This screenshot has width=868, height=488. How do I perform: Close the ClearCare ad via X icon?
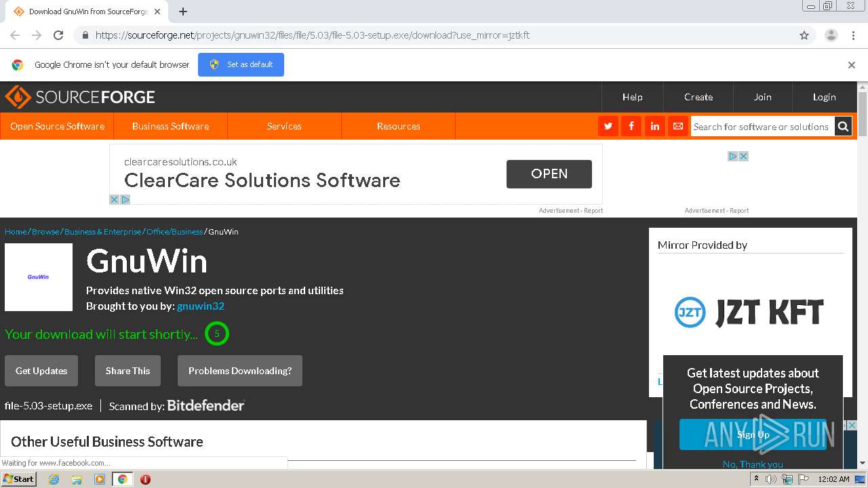click(115, 199)
